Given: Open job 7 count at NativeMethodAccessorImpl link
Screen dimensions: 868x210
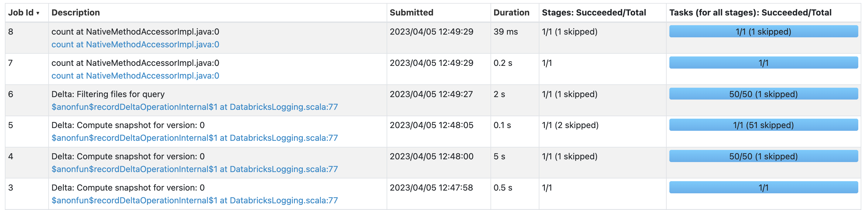Looking at the screenshot, I should pos(135,76).
